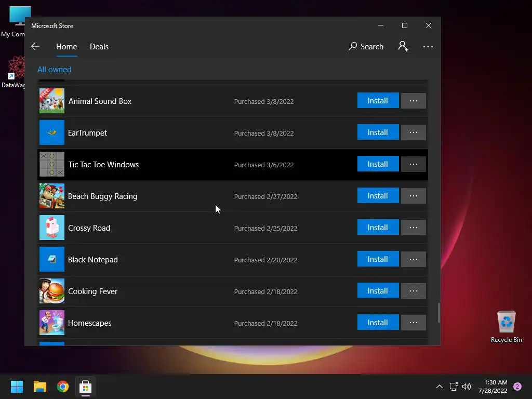Open the notification badge in tray
This screenshot has height=399, width=532.
pyautogui.click(x=517, y=387)
